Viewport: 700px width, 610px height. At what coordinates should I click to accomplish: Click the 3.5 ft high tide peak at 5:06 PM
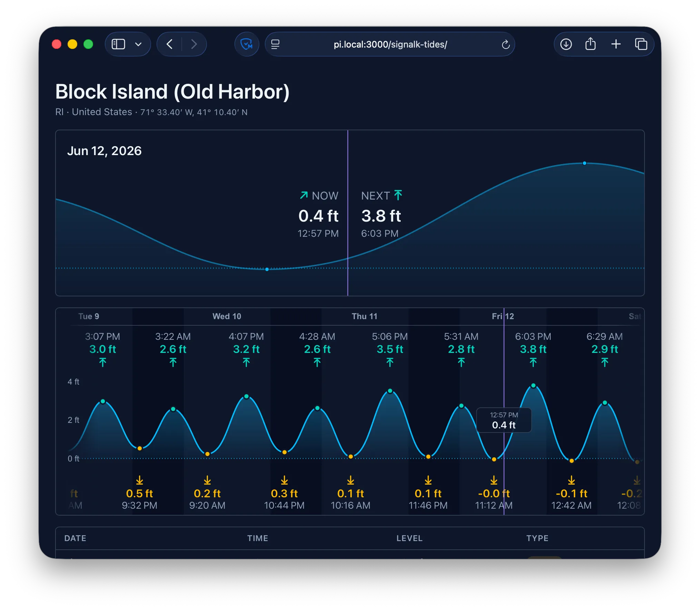(x=390, y=391)
